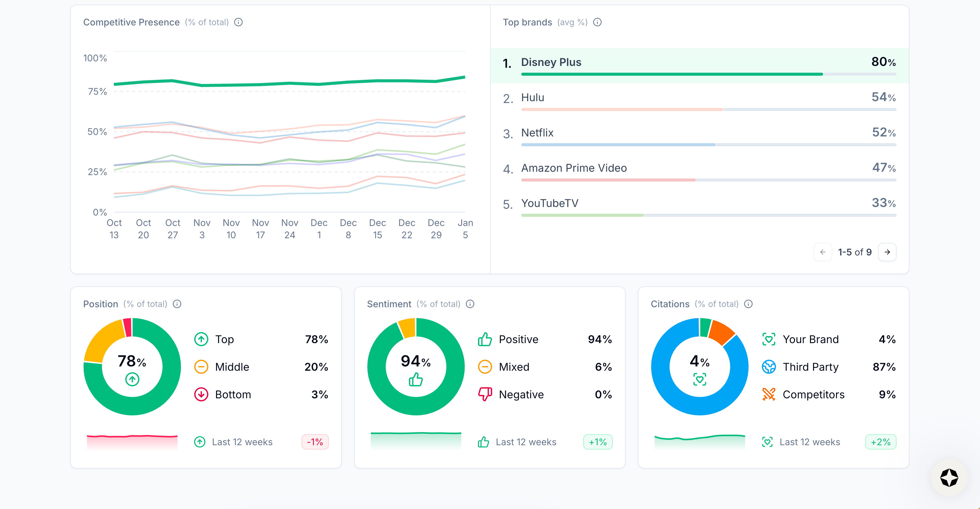Click the Third Party globe icon

point(769,367)
